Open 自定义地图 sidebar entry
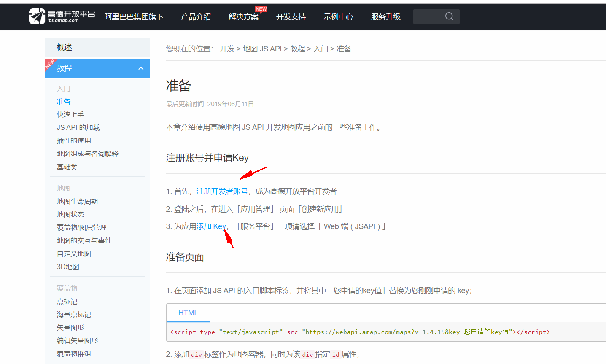 [x=74, y=254]
